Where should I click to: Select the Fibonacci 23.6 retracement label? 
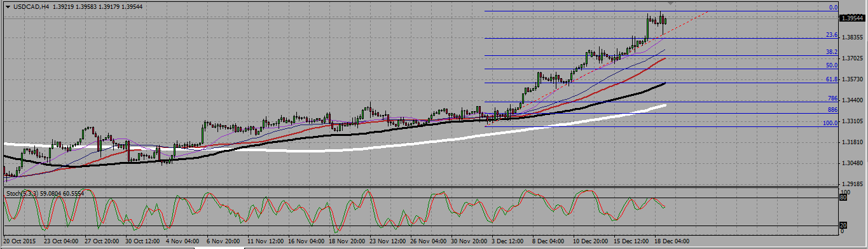[x=832, y=35]
